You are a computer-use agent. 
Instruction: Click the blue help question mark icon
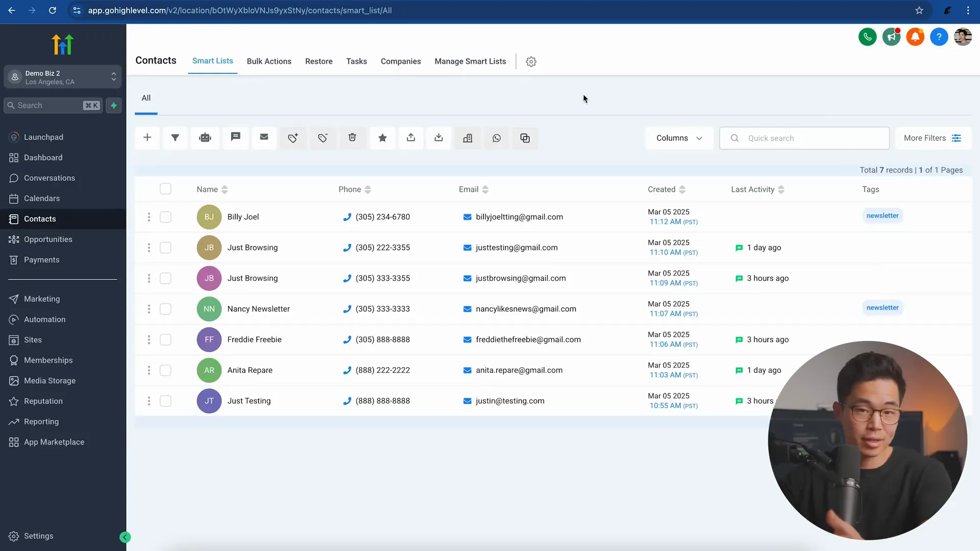coord(939,37)
